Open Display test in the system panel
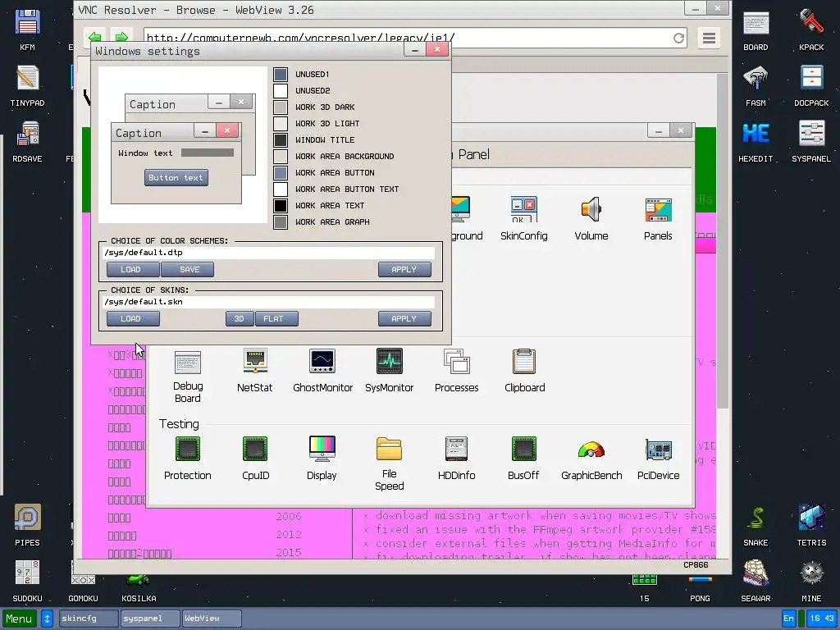840x630 pixels. click(322, 458)
